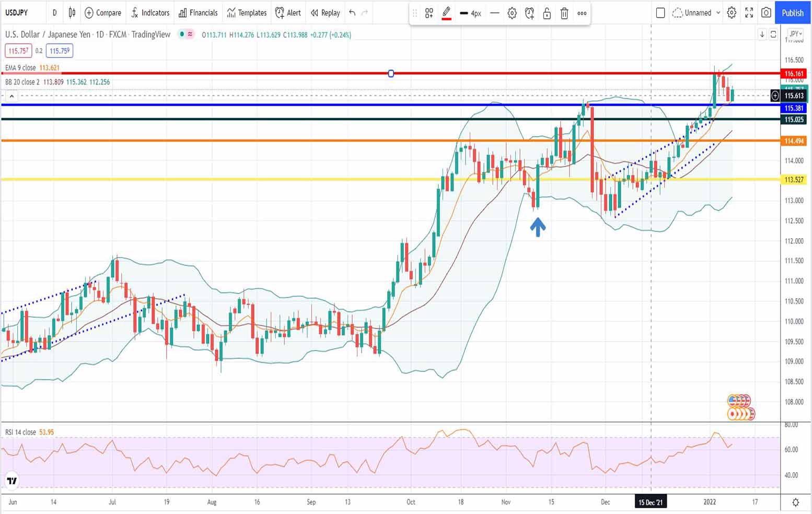Take a chart snapshot with camera icon

click(766, 13)
